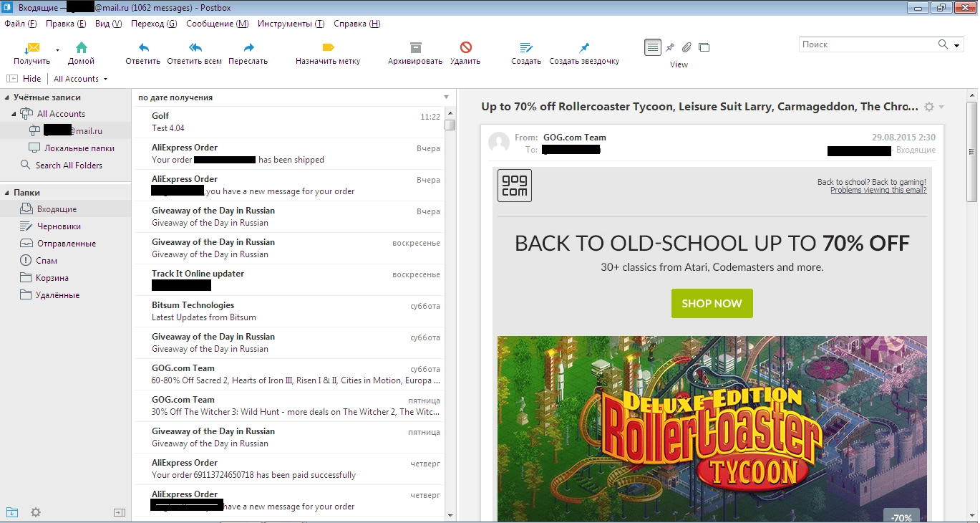
Task: Open the Сообщение menu
Action: click(217, 24)
